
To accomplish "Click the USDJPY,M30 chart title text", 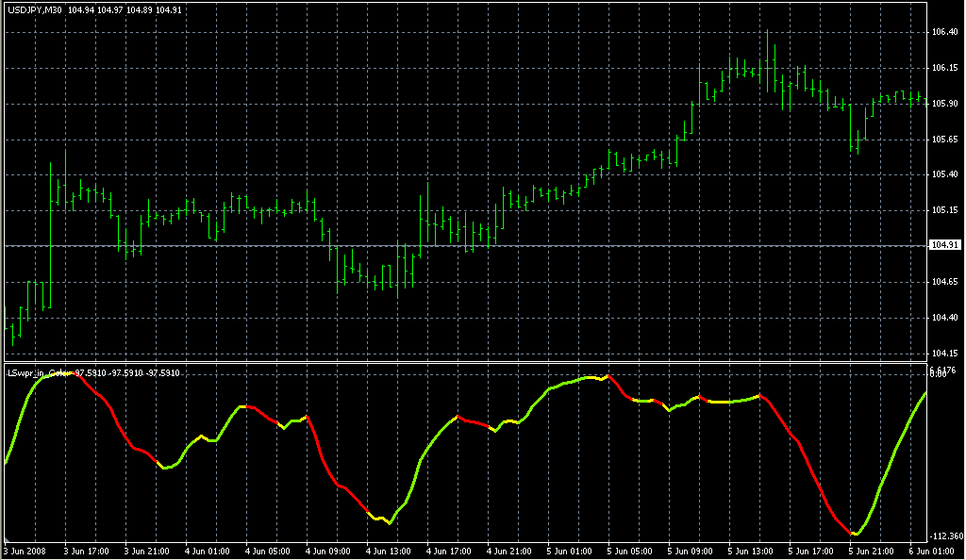I will click(x=34, y=10).
